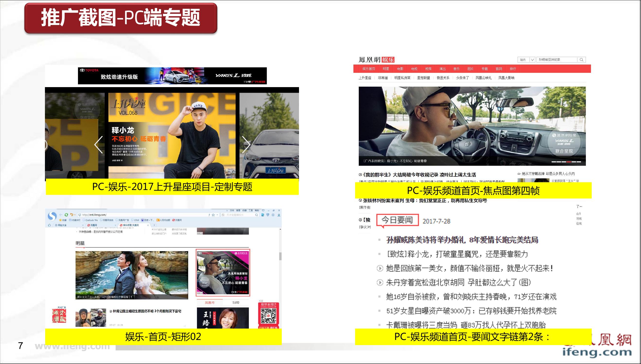The width and height of the screenshot is (641, 364).
Task: Click the CRM bookmark
Action: pyautogui.click(x=135, y=220)
